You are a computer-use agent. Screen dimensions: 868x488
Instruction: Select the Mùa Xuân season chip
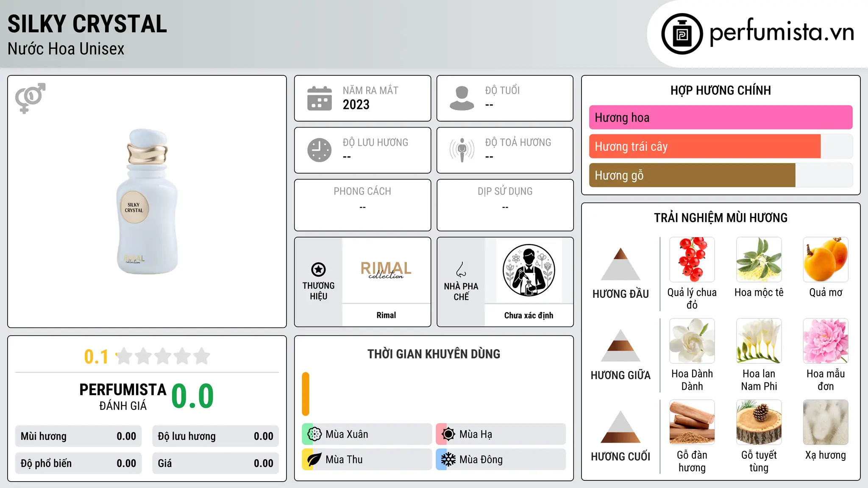point(367,434)
